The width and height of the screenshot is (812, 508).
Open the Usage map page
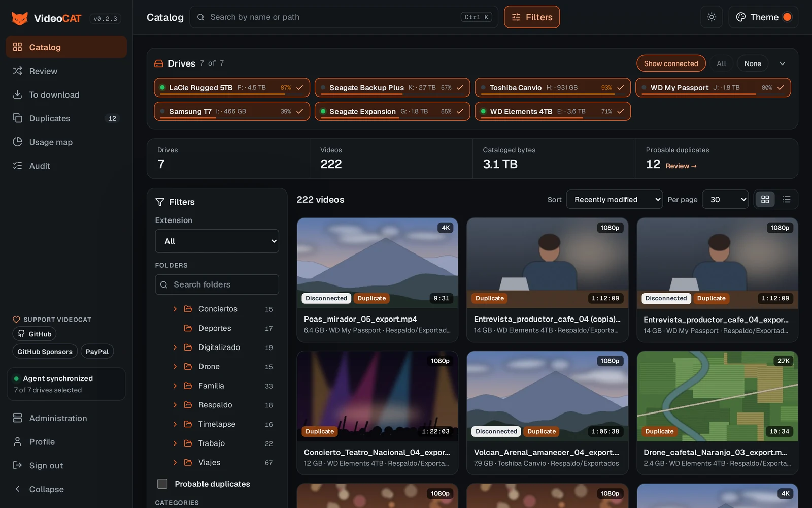[x=66, y=142]
